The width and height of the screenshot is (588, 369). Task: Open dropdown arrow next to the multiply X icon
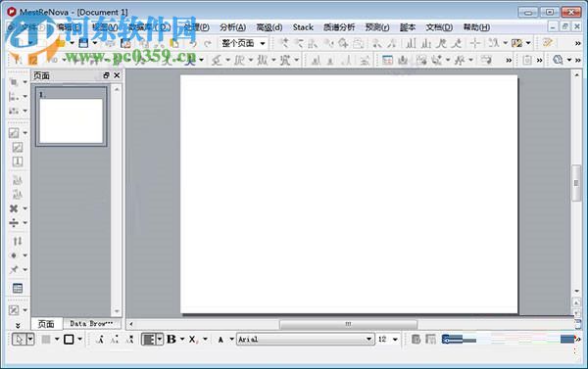(x=25, y=208)
